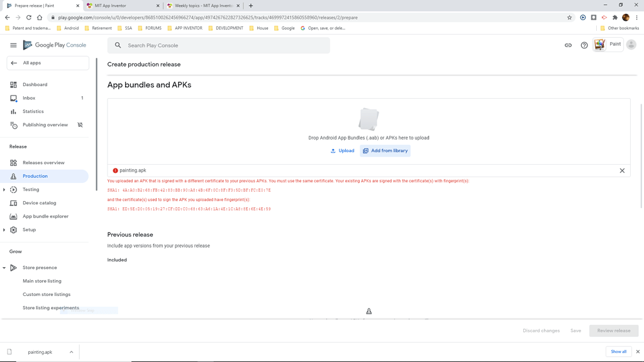The image size is (644, 362).
Task: Open the Google Play Console home via its logo
Action: point(54,45)
